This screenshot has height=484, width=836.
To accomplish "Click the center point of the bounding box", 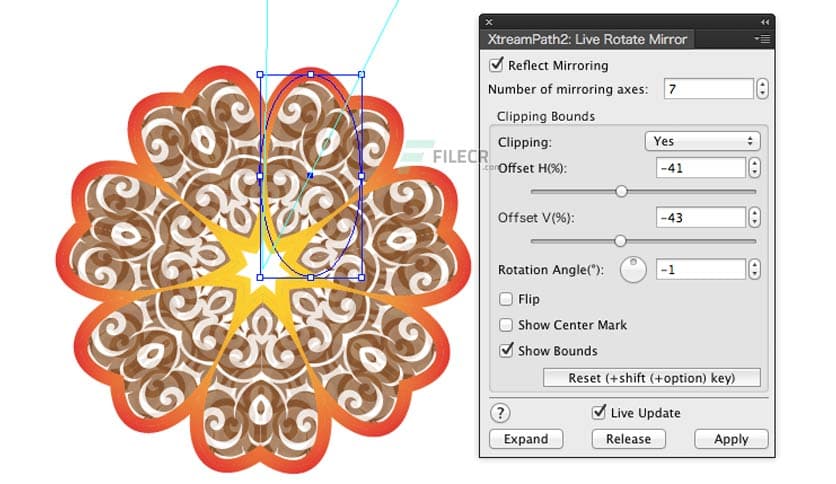I will [x=310, y=176].
